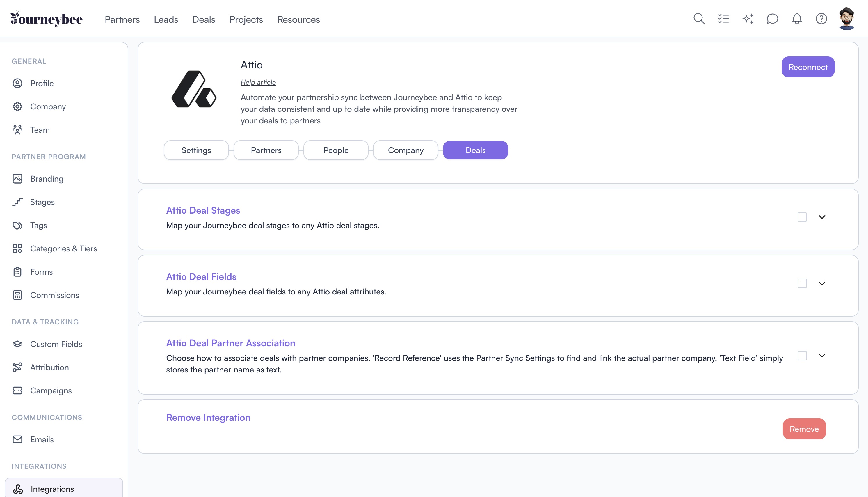The image size is (868, 497).
Task: Click the red Remove button
Action: coord(804,429)
